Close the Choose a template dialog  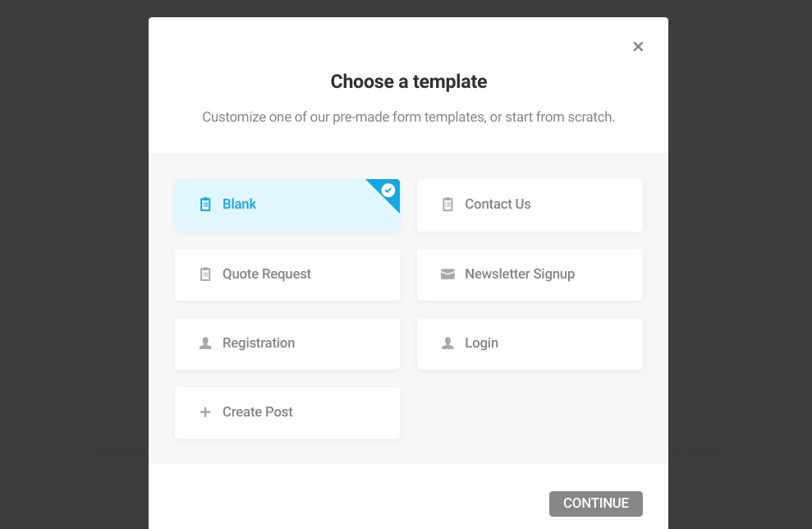638,47
